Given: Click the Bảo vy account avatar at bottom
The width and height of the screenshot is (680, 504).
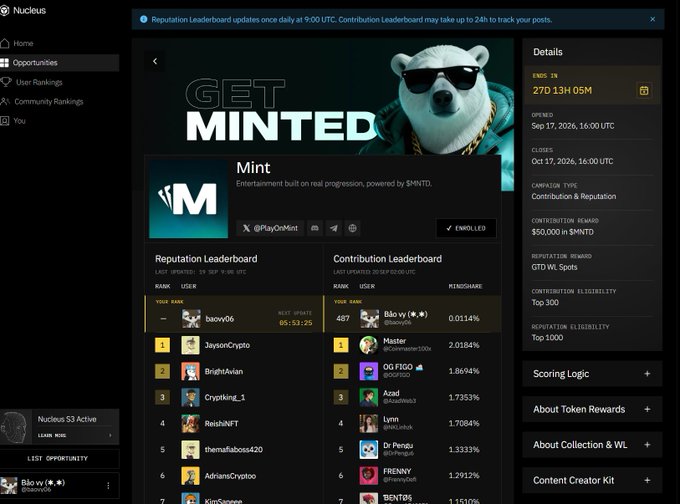Looking at the screenshot, I should pyautogui.click(x=9, y=486).
